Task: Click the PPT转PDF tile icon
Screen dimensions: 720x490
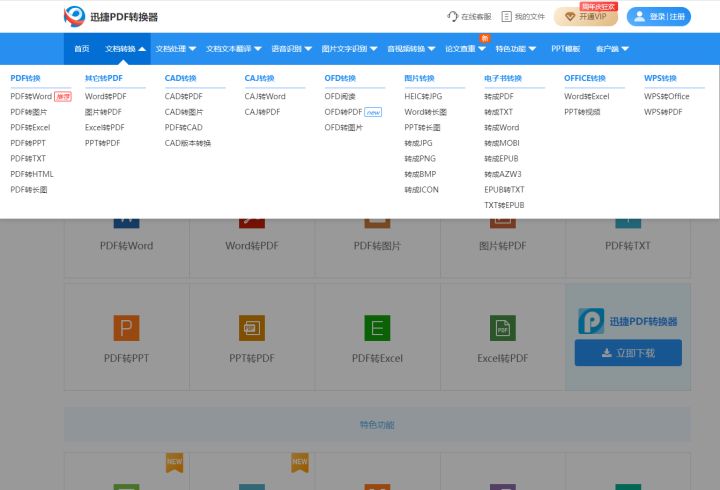Action: [251, 327]
